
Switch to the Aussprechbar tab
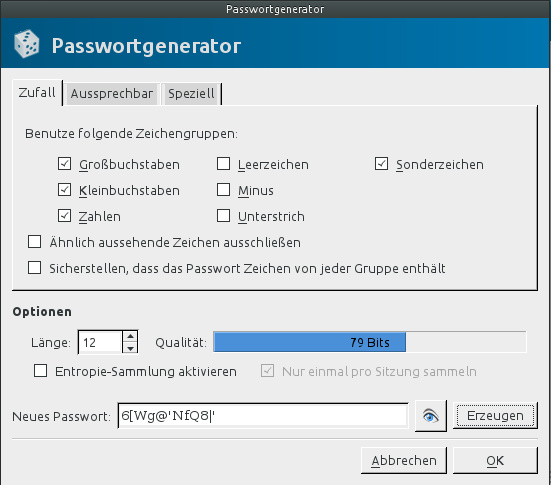[112, 94]
